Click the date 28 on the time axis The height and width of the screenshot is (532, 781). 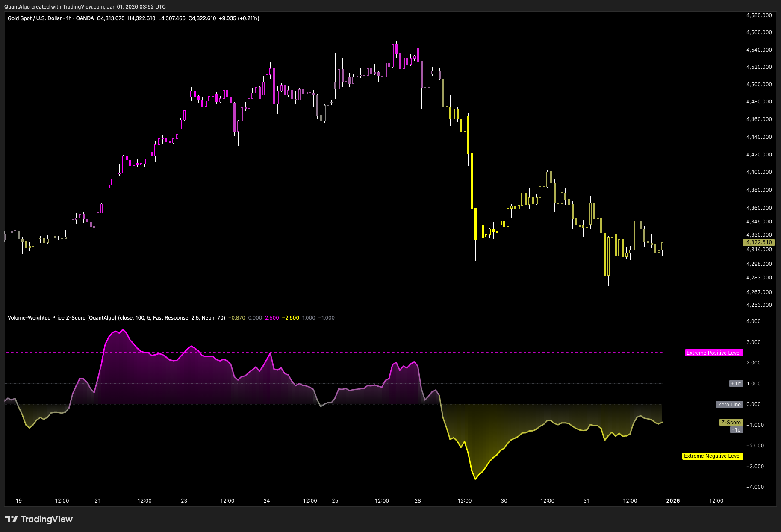(418, 501)
